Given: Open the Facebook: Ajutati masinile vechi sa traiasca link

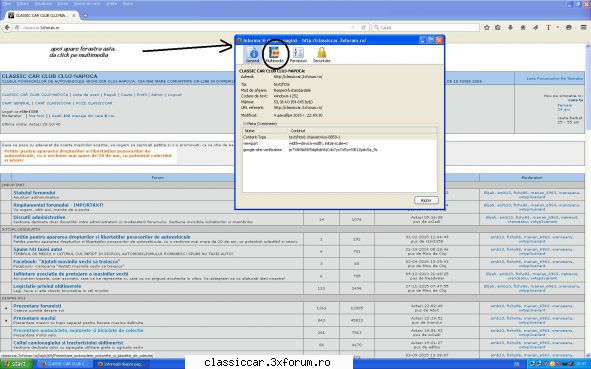Looking at the screenshot, I should [66, 262].
